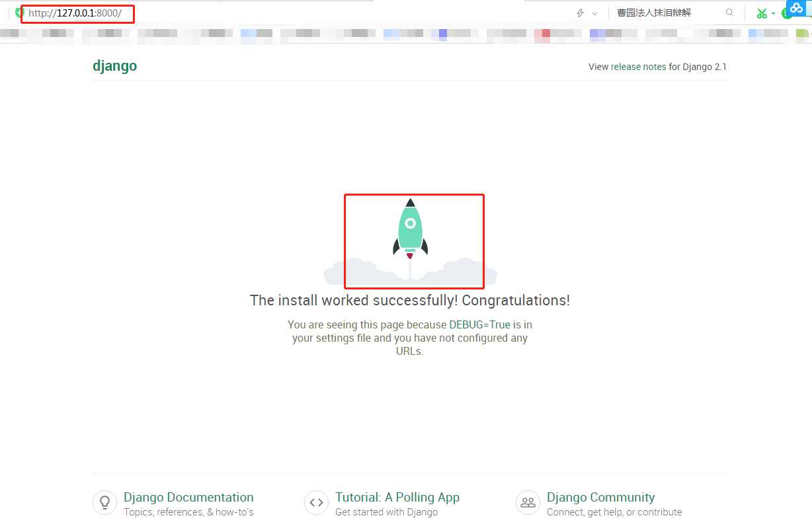The image size is (812, 528).
Task: Open the Django Documentation link
Action: (x=188, y=497)
